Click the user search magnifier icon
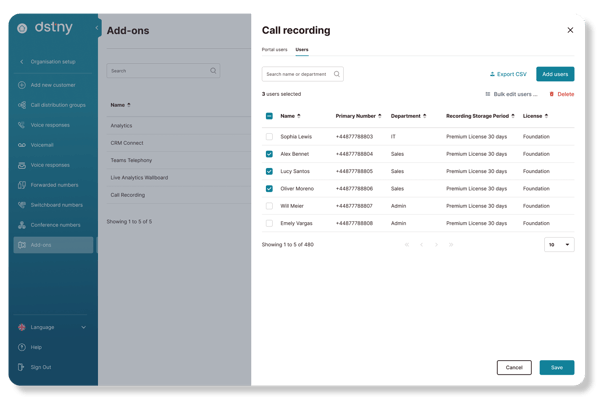600x399 pixels. (x=337, y=74)
